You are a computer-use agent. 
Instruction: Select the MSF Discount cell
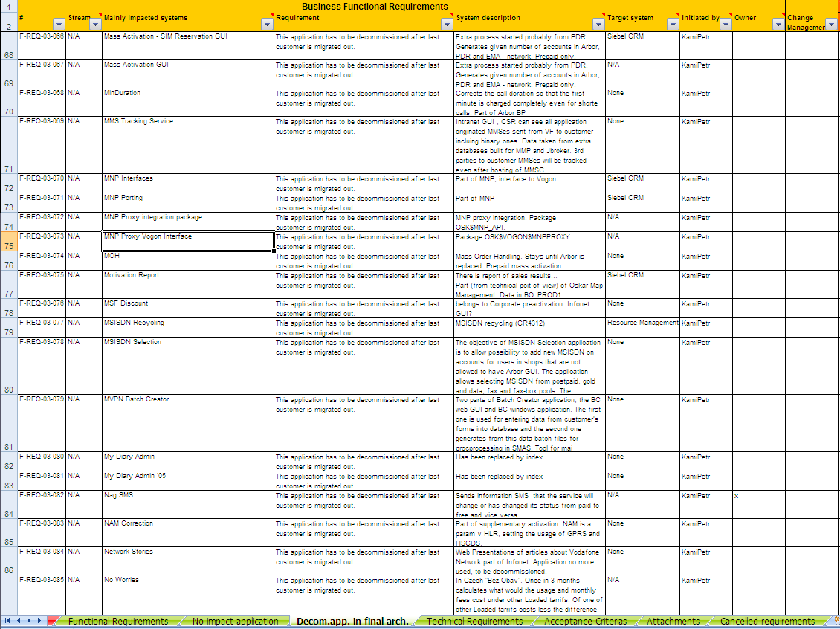point(187,308)
